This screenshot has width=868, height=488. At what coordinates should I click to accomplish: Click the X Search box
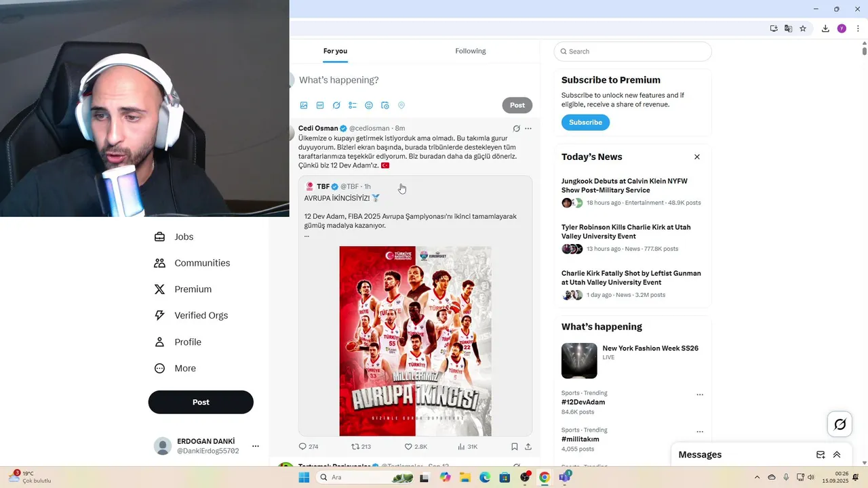click(x=633, y=52)
